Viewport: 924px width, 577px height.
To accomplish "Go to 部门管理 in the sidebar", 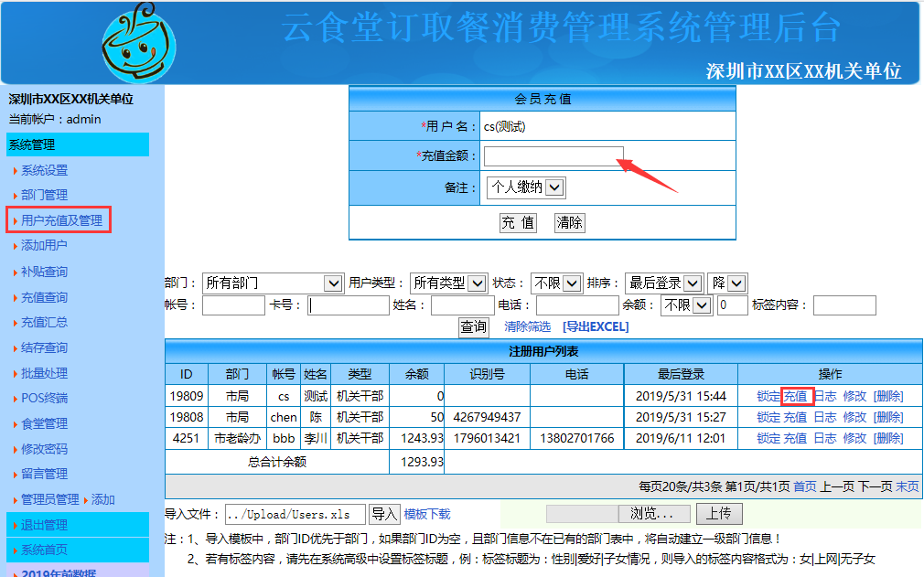I will coord(44,195).
